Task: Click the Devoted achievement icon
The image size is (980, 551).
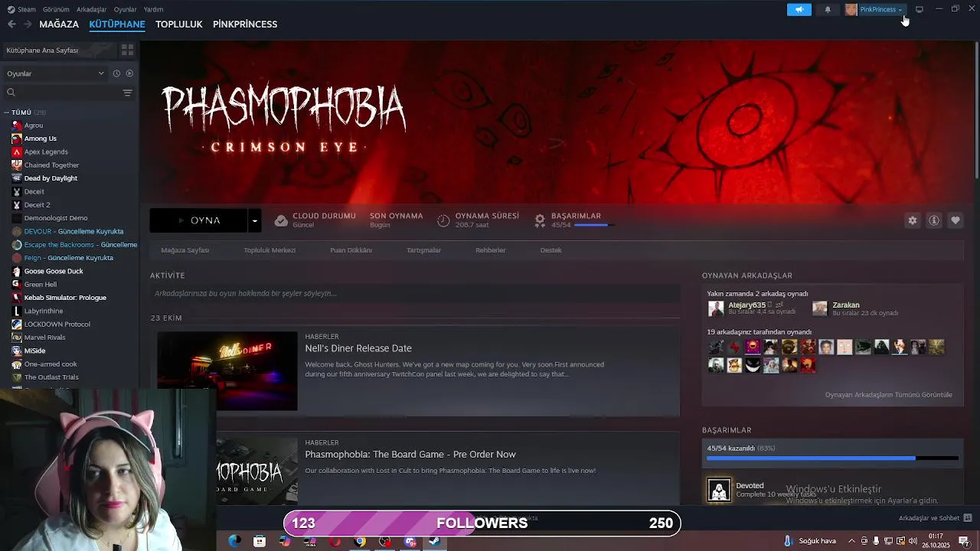Action: click(719, 490)
